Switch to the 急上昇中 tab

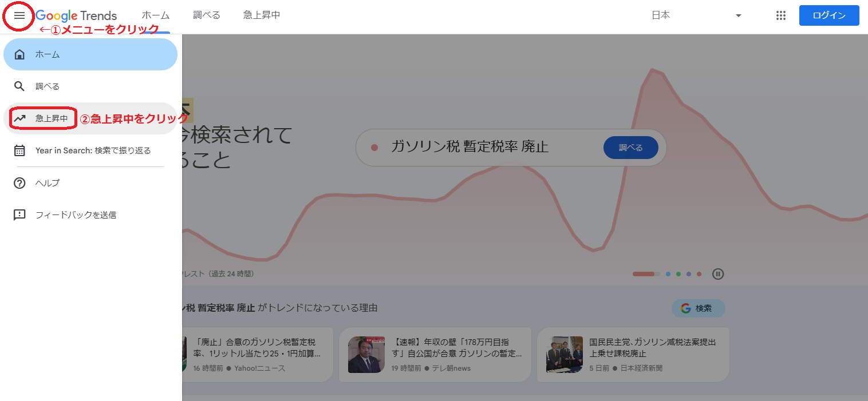tap(261, 15)
